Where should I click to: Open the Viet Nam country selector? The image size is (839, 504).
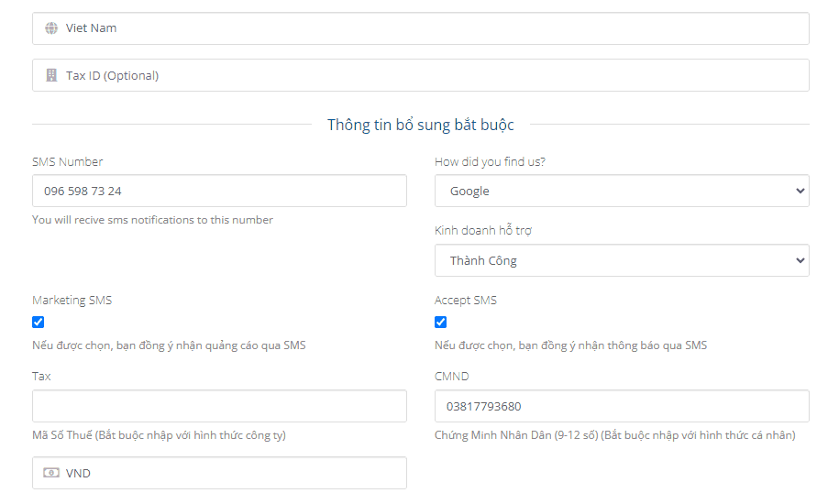pos(421,28)
